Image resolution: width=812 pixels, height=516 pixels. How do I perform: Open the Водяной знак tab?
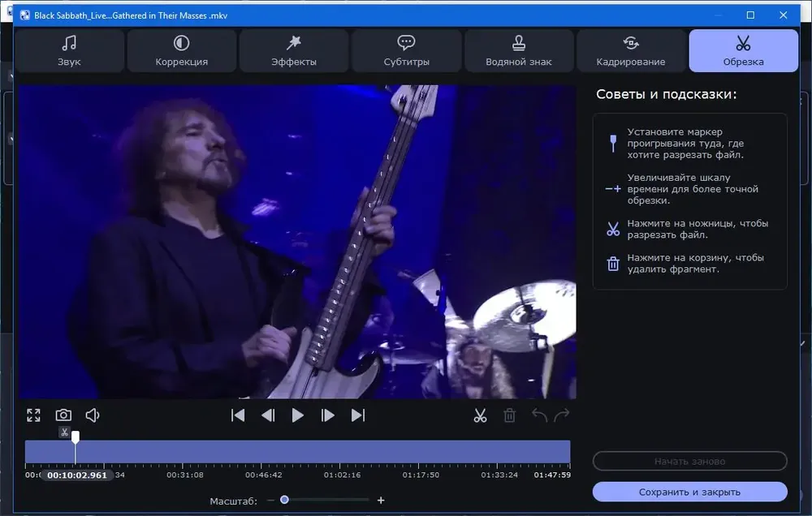coord(519,51)
